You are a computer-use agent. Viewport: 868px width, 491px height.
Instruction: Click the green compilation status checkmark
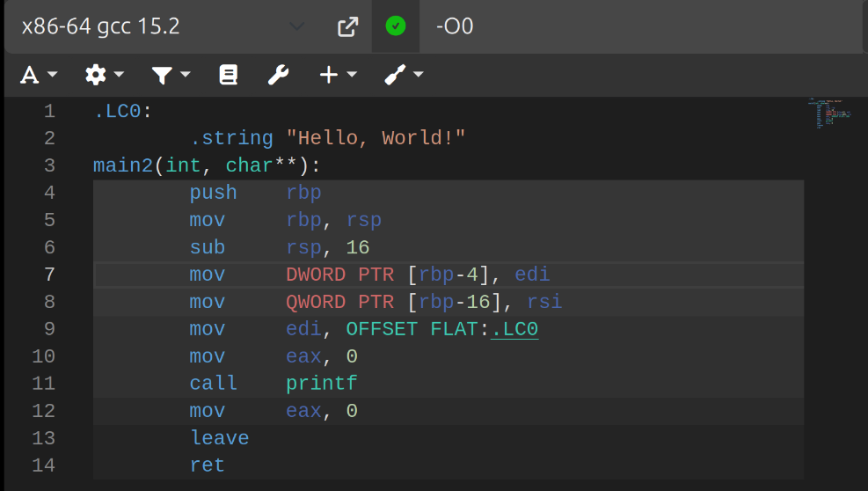click(395, 26)
